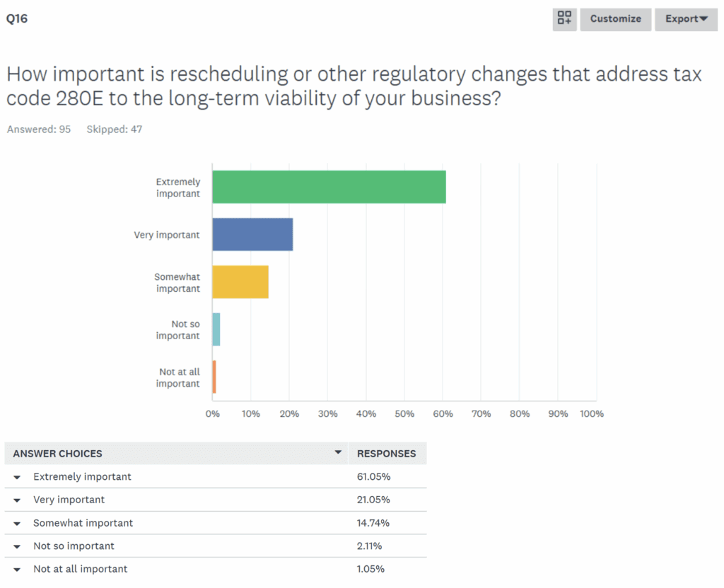
Task: Click the teal Not so important bar
Action: tap(216, 329)
